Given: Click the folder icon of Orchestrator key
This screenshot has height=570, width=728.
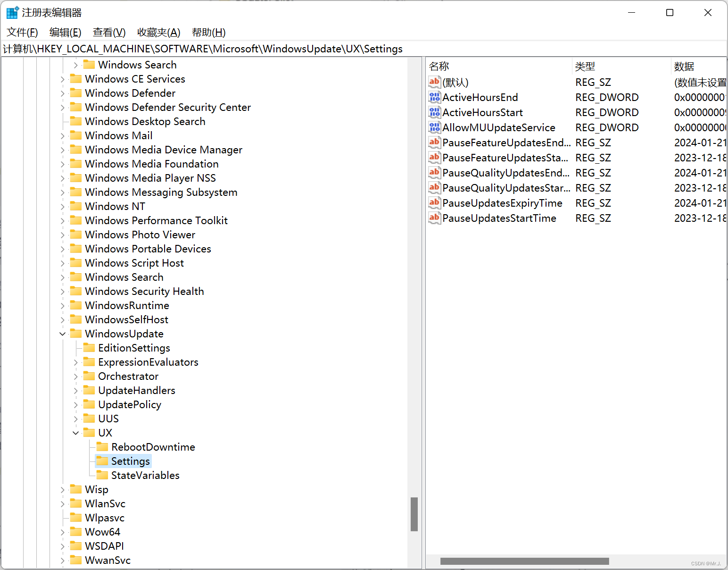Looking at the screenshot, I should pos(89,376).
